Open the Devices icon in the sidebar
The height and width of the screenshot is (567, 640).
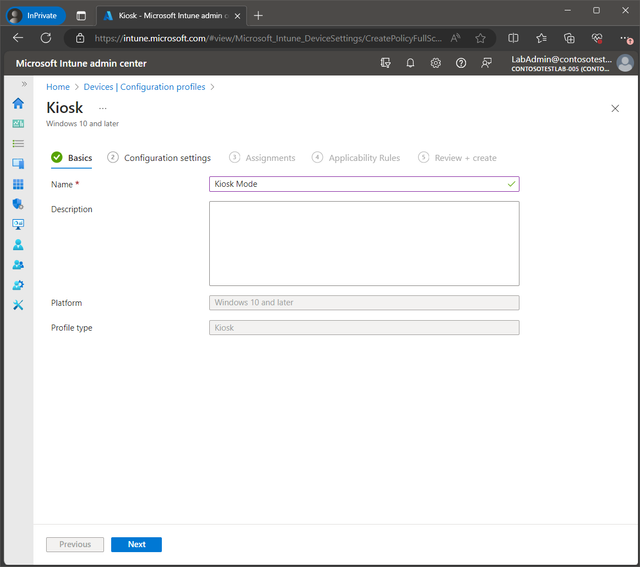pyautogui.click(x=18, y=164)
